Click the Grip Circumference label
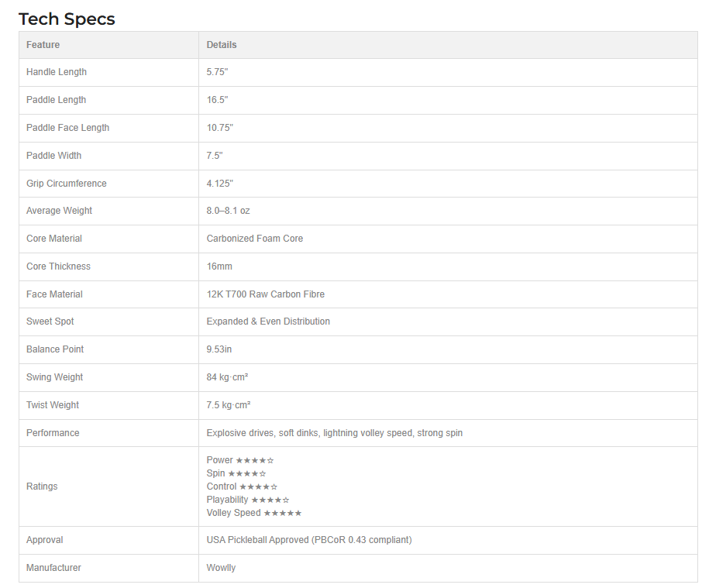Viewport: 702px width, 588px height. (x=66, y=184)
